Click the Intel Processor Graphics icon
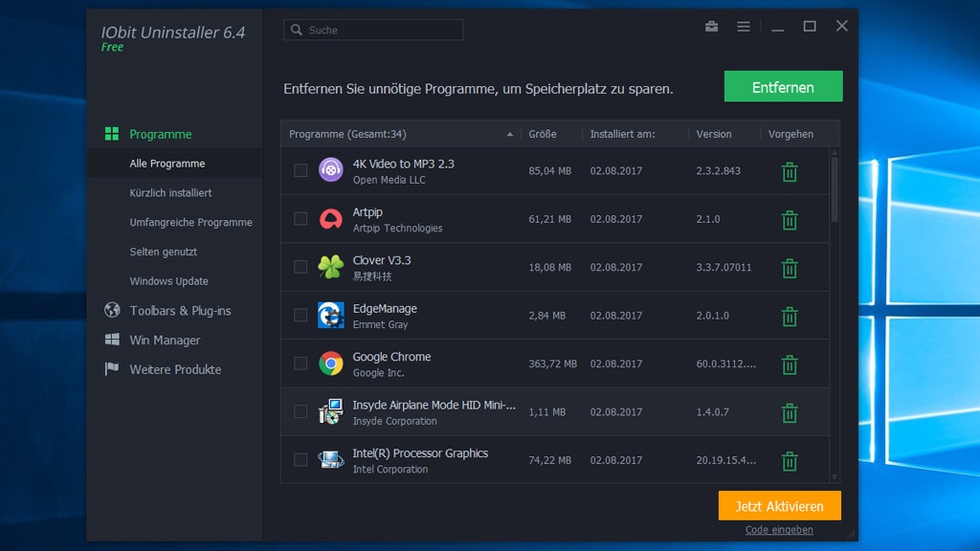The width and height of the screenshot is (980, 551). (x=330, y=460)
